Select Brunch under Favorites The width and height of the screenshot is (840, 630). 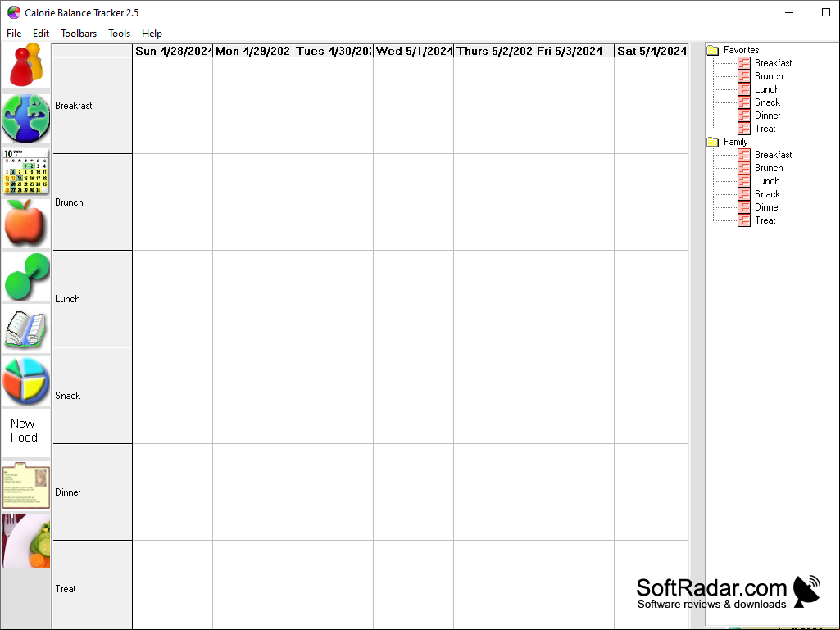tap(769, 76)
